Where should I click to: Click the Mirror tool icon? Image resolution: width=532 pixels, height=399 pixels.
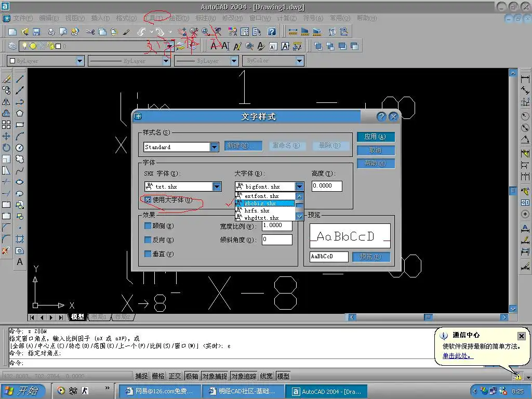click(x=6, y=102)
